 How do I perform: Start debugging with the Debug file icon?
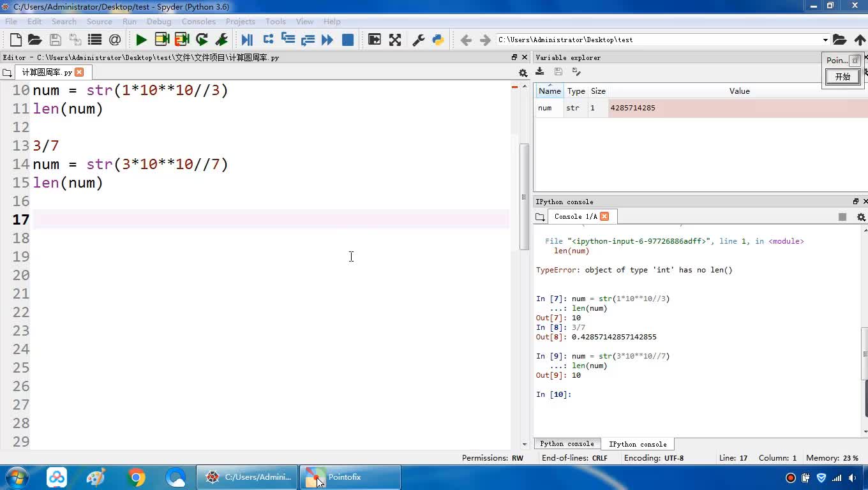point(247,40)
